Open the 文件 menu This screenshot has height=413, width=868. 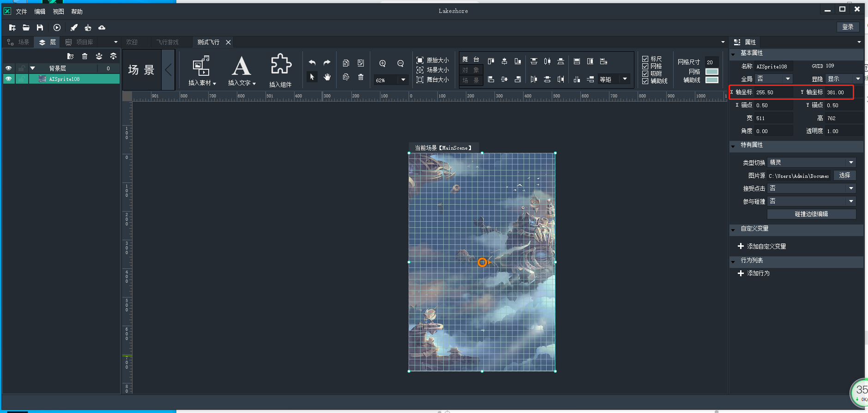(x=21, y=12)
